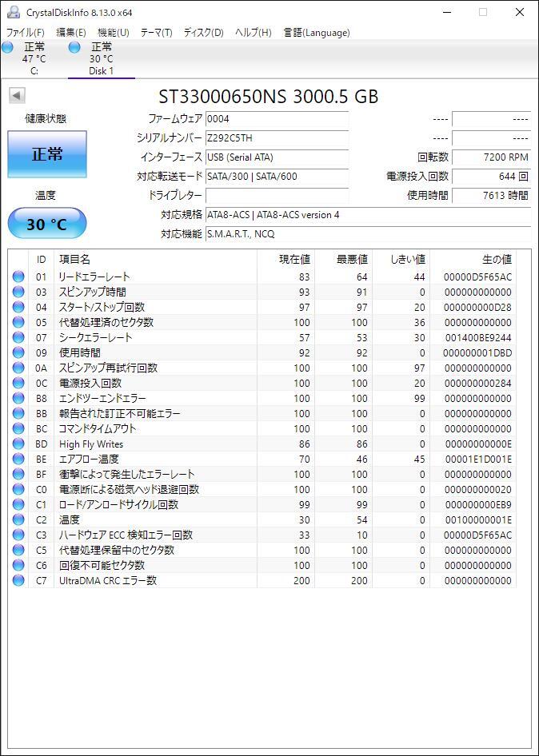
Task: Switch to the C: drive tab
Action: pyautogui.click(x=34, y=59)
